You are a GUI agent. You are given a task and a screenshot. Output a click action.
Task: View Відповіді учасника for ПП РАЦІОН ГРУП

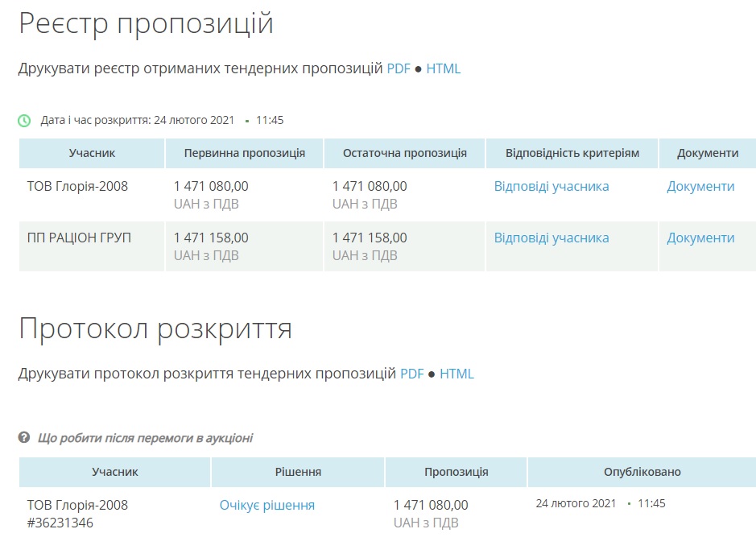(552, 238)
